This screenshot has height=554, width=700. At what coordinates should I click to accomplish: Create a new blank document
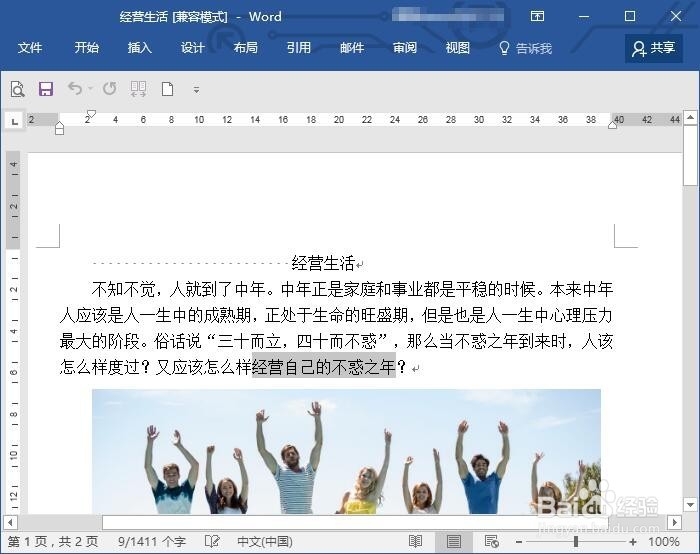pos(167,89)
